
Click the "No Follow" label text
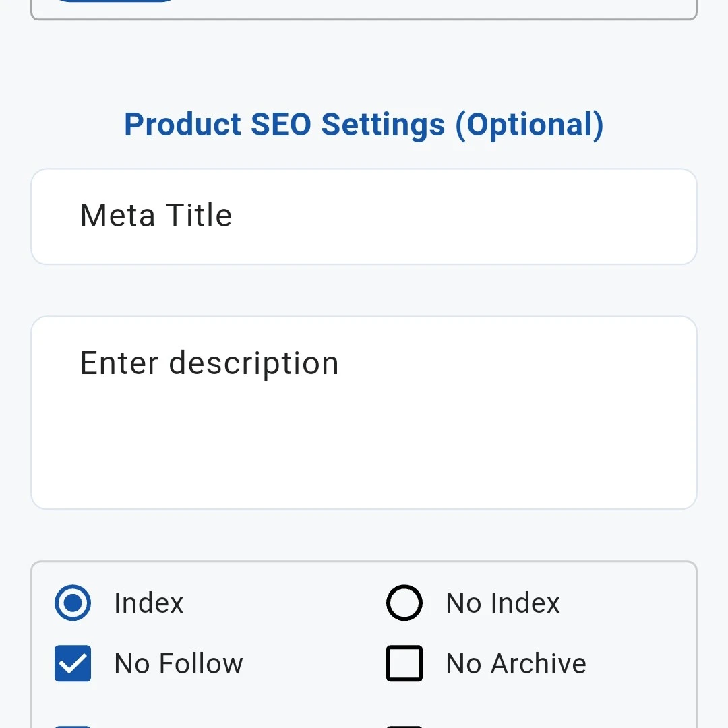click(x=179, y=663)
